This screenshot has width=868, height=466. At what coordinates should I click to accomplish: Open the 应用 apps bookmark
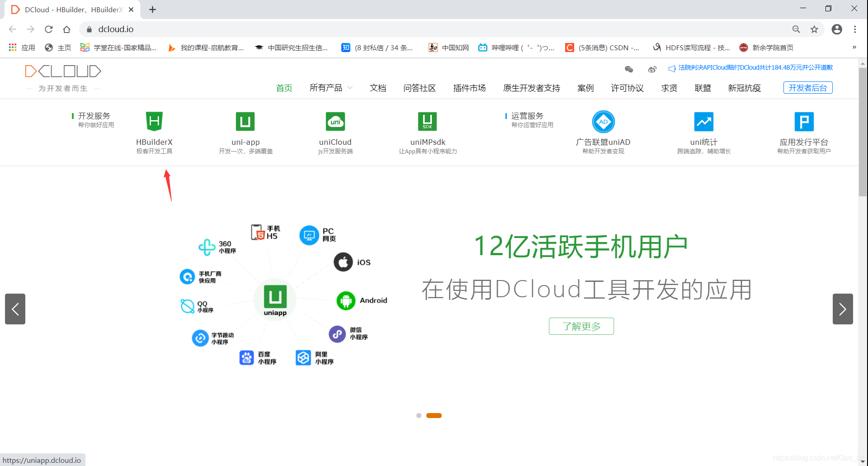click(22, 48)
